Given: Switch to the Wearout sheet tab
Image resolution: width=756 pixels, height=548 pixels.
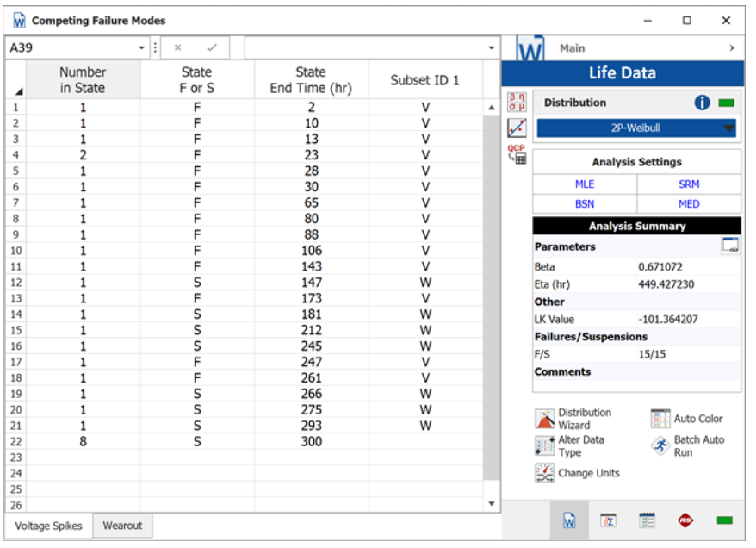Looking at the screenshot, I should point(122,526).
